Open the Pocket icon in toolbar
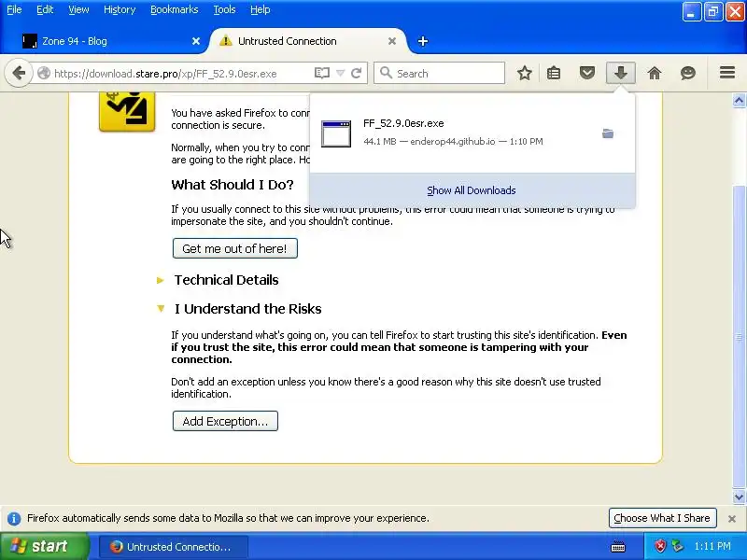Viewport: 747px width, 560px height. (x=587, y=74)
